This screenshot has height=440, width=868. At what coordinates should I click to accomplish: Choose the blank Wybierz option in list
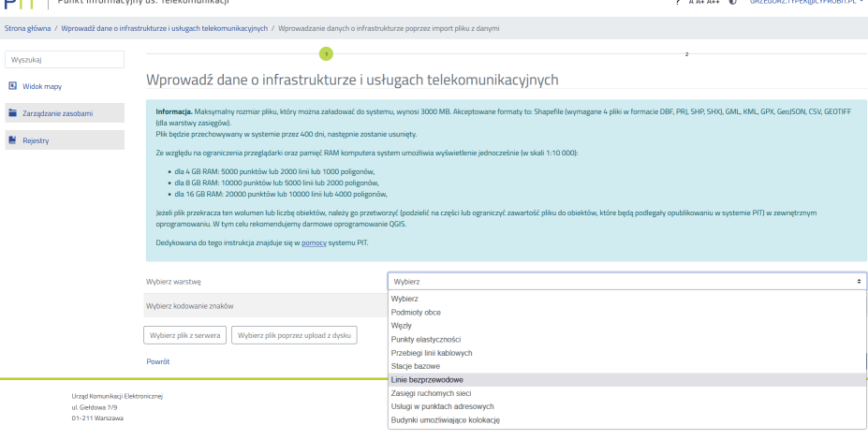pyautogui.click(x=627, y=299)
